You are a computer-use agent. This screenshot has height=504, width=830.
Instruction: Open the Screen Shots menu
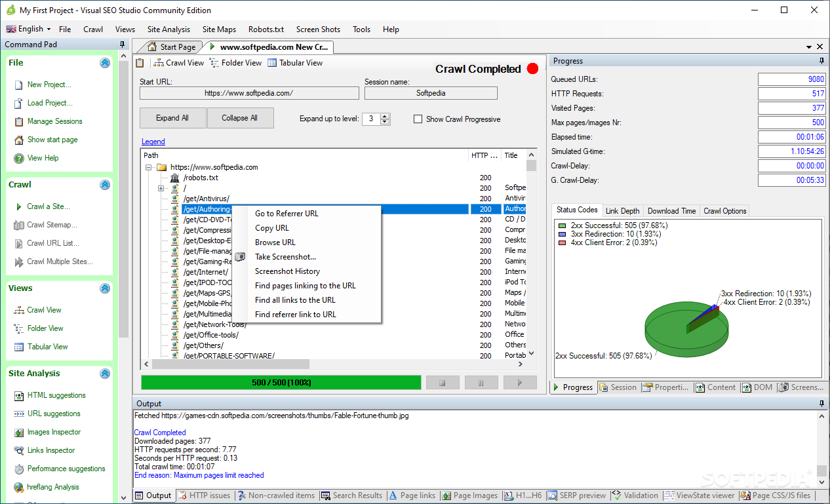tap(318, 29)
